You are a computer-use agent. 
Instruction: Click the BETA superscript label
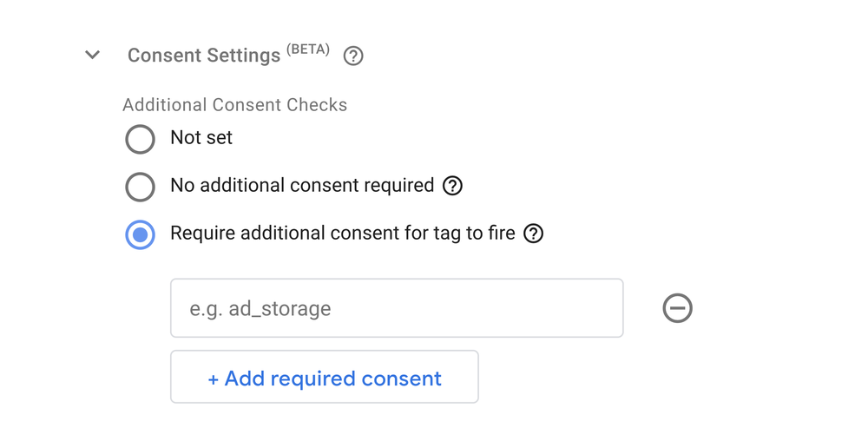(308, 49)
